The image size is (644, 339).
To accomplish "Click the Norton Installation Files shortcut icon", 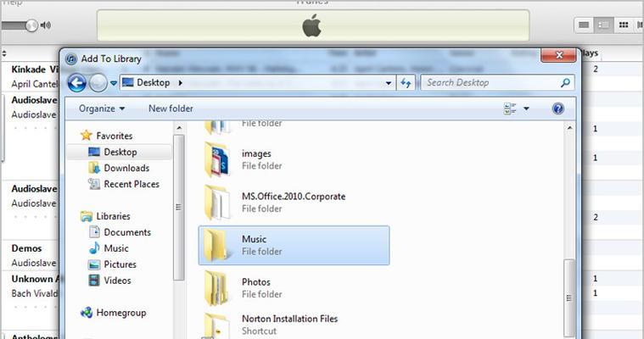I will click(x=216, y=326).
